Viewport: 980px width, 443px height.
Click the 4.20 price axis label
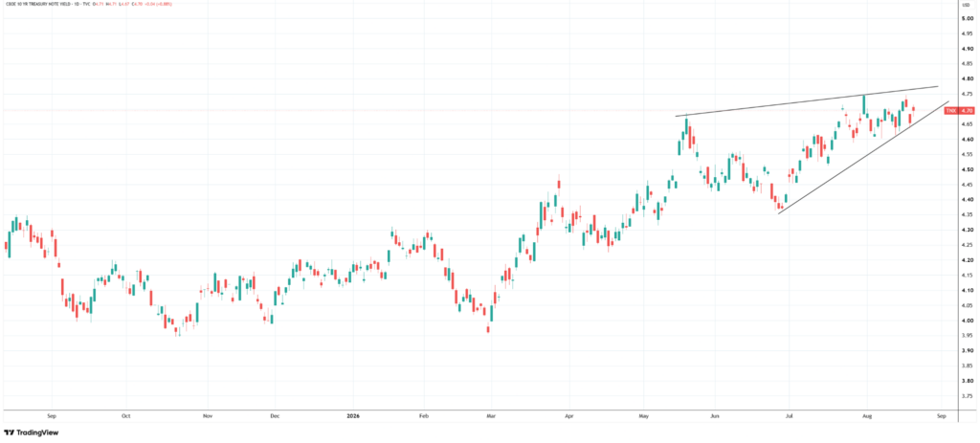(967, 260)
